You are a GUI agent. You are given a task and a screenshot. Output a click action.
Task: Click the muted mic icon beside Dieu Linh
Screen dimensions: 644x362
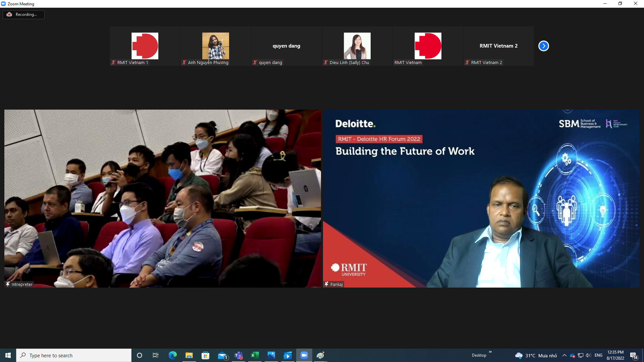tap(326, 62)
